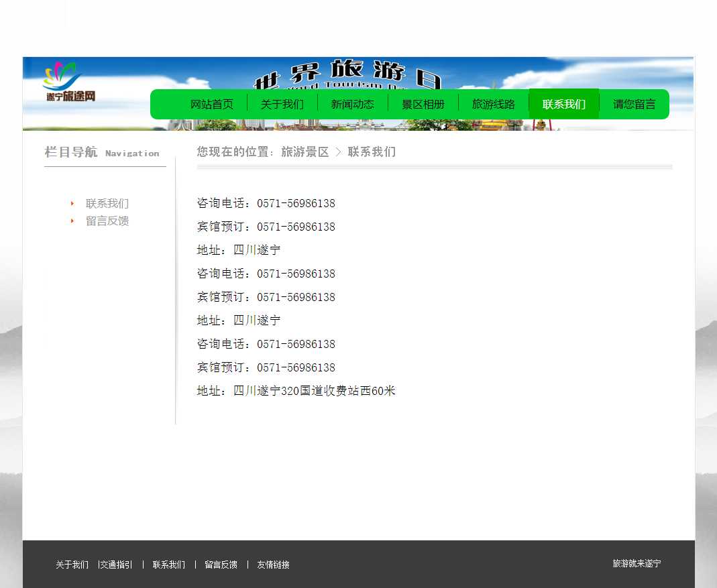717x588 pixels.
Task: Choose 旅游线路 in the navigation bar
Action: pos(494,105)
